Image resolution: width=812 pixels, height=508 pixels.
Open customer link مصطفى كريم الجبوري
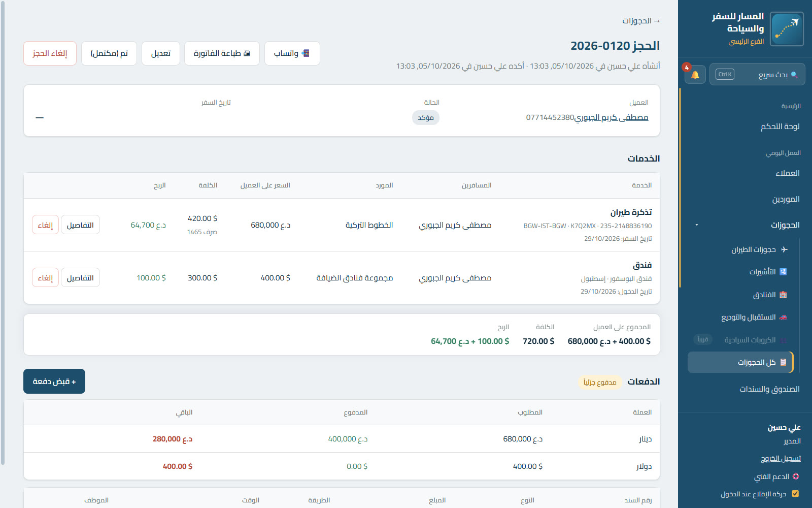coord(611,117)
